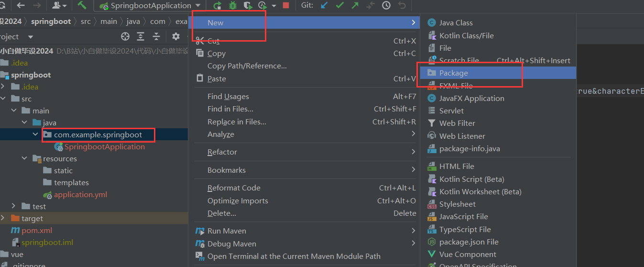Click the Back navigation arrow
This screenshot has width=644, height=267.
(x=21, y=5)
